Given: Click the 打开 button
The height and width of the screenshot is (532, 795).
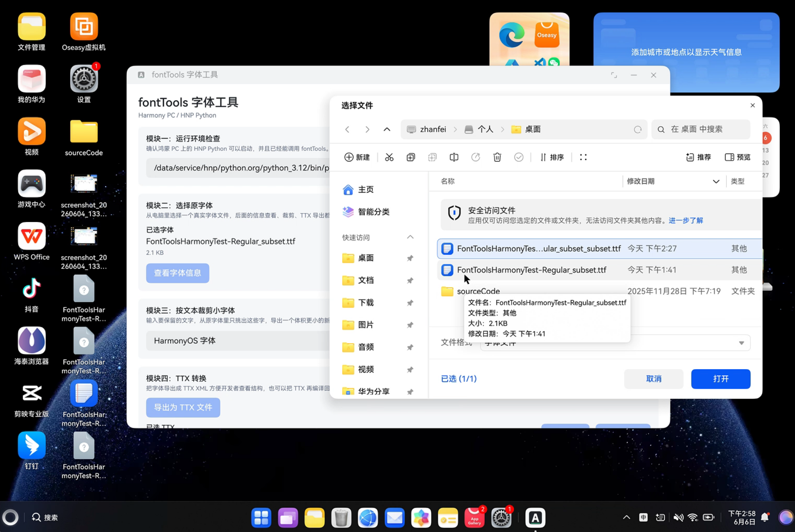Looking at the screenshot, I should tap(720, 379).
